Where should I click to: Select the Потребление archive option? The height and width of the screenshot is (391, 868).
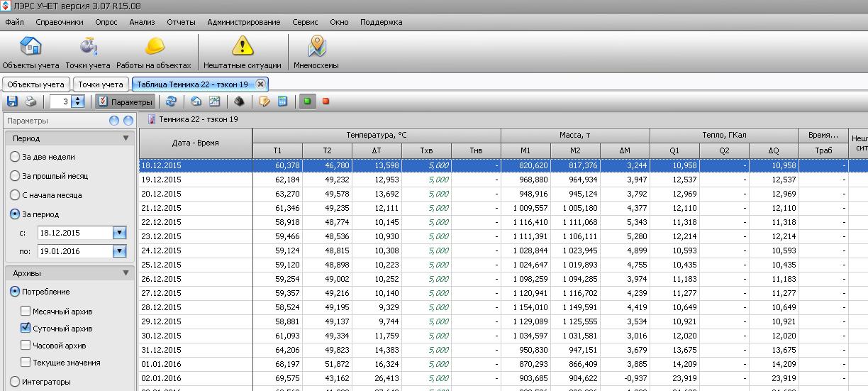coord(40,292)
